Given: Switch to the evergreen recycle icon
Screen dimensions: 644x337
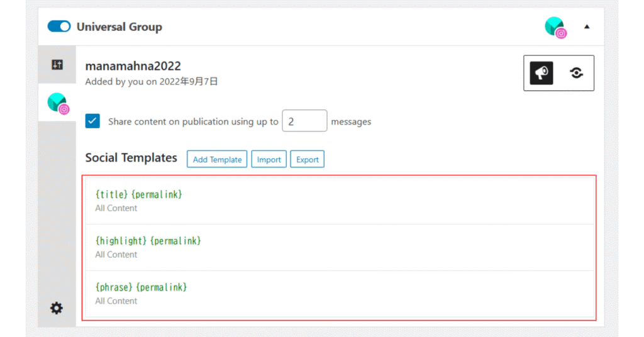Looking at the screenshot, I should (576, 73).
